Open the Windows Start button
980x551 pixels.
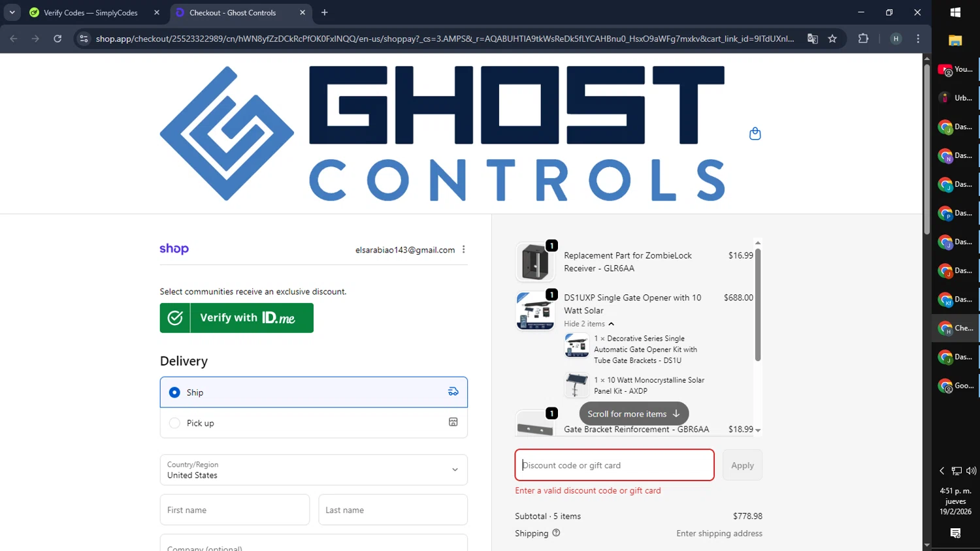955,12
